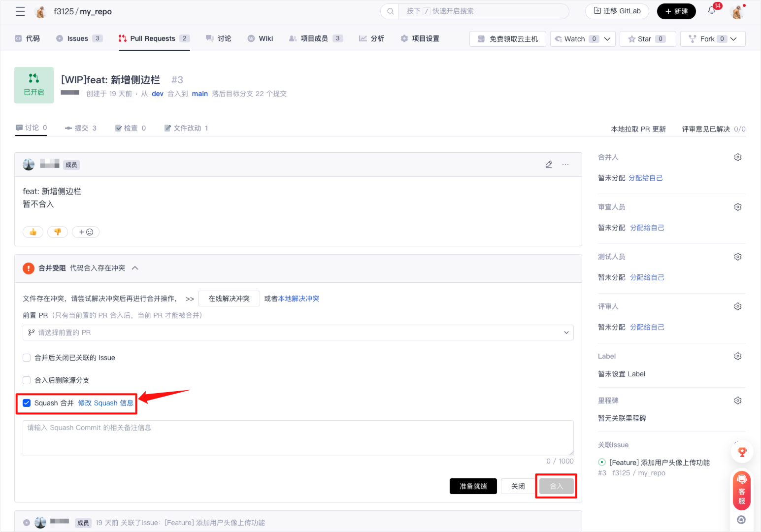Click the 在线解决冲突 button
Image resolution: width=761 pixels, height=532 pixels.
tap(229, 298)
